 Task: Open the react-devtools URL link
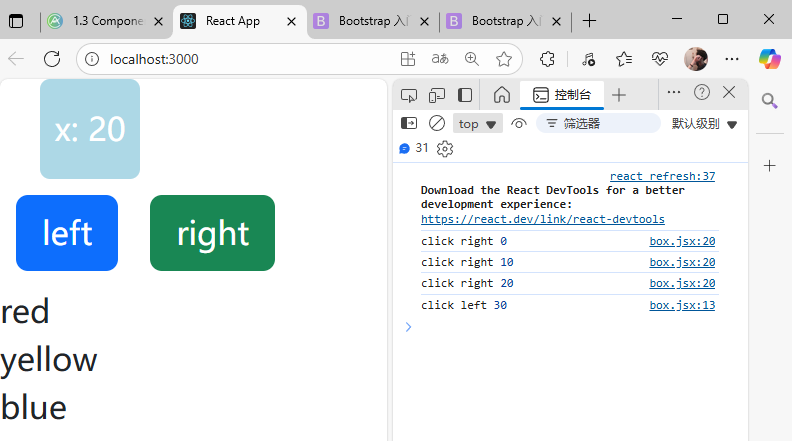click(x=542, y=219)
